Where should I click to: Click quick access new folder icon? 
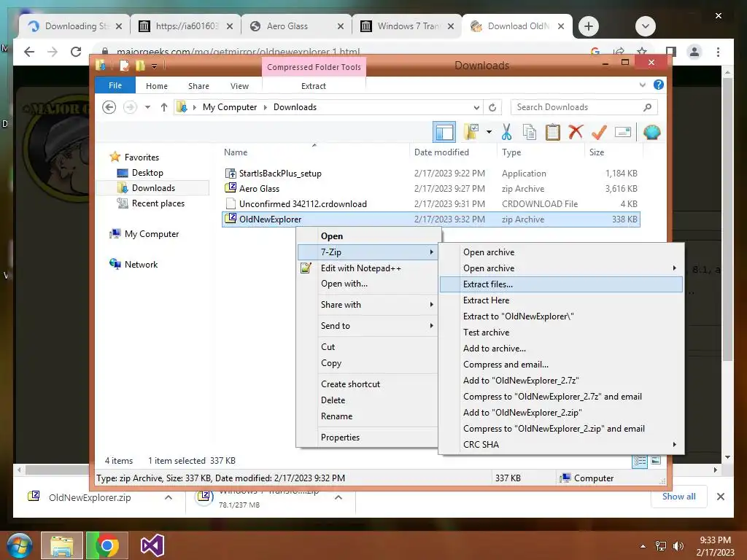click(140, 66)
